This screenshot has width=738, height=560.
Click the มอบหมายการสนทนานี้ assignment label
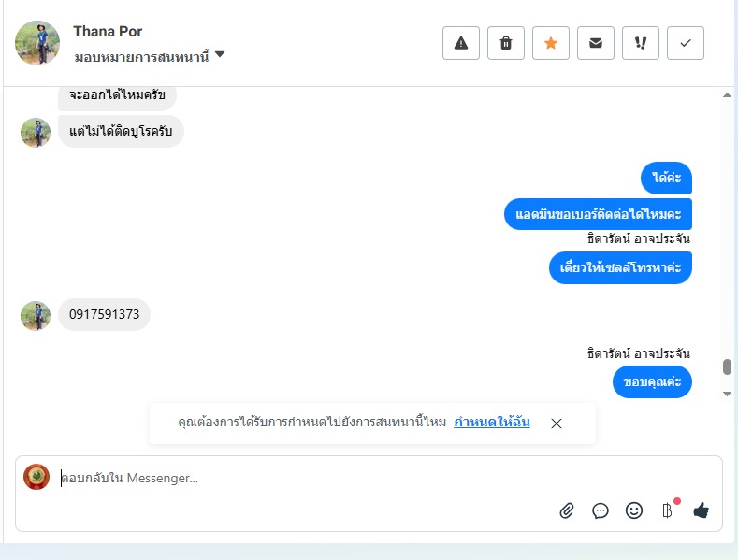click(x=141, y=57)
